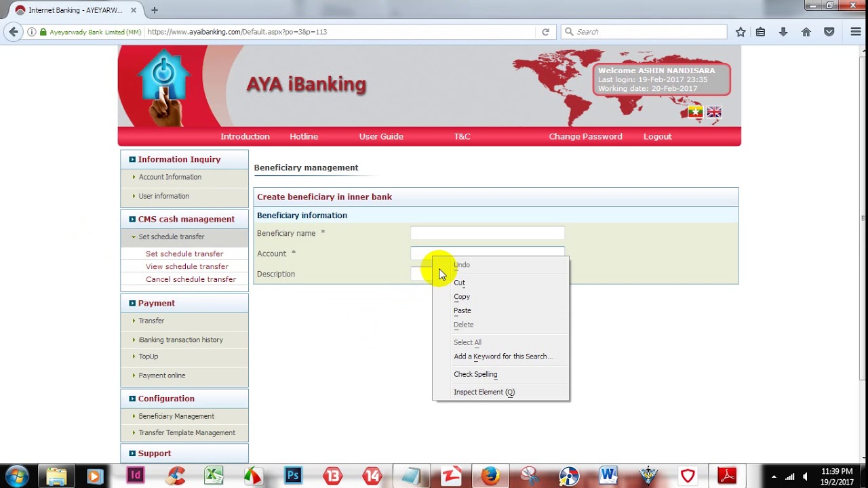The image size is (868, 488).
Task: Click the volume speaker tray icon
Action: point(805,476)
